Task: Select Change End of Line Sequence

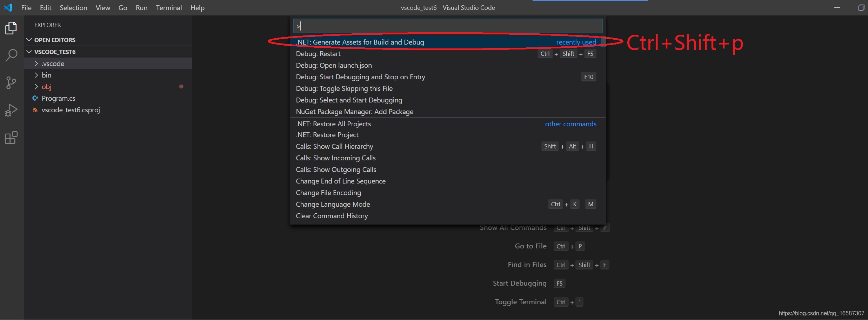Action: (448, 181)
